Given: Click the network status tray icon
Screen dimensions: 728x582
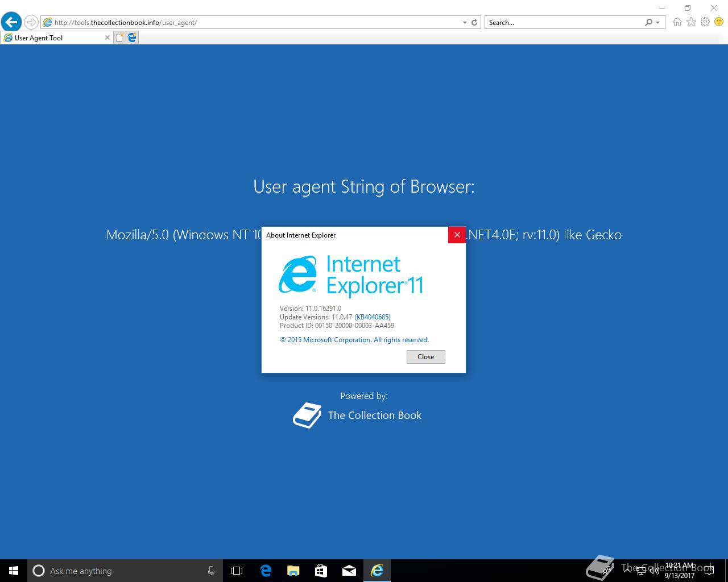Looking at the screenshot, I should (642, 571).
